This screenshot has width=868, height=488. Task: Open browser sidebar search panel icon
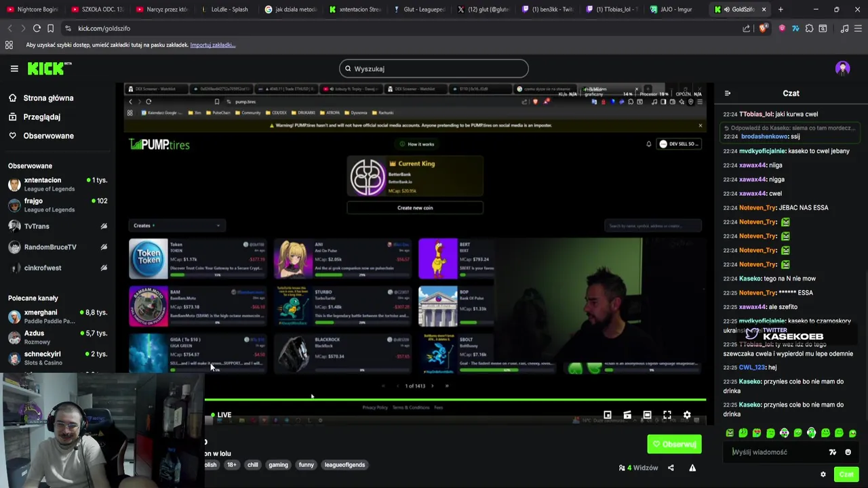[823, 28]
